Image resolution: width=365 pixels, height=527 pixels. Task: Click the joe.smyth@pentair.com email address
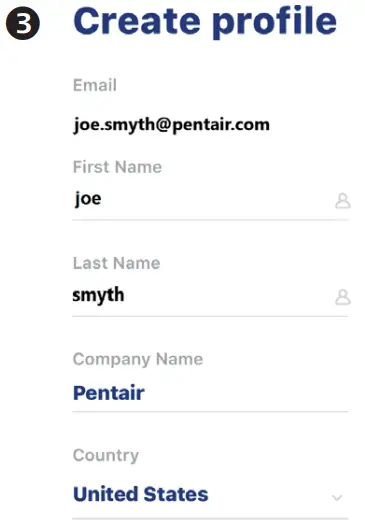[171, 125]
